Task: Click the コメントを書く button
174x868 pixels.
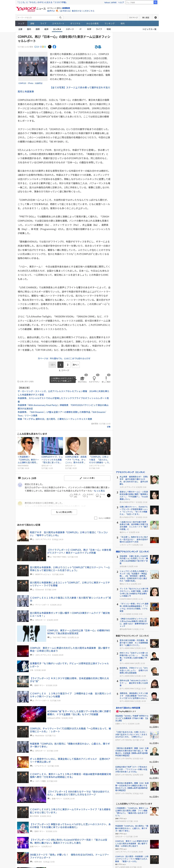Action: (87, 478)
